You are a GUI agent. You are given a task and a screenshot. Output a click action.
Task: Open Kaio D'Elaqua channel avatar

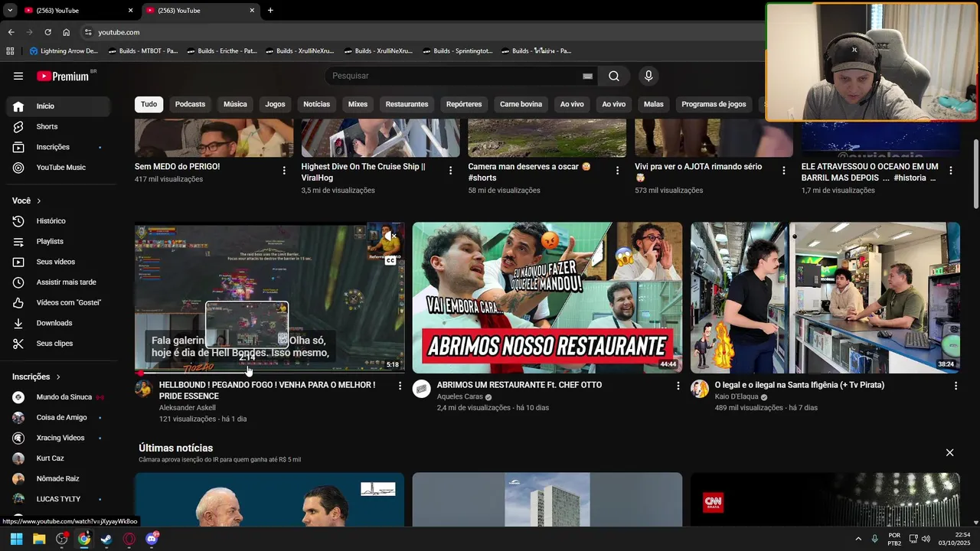700,389
